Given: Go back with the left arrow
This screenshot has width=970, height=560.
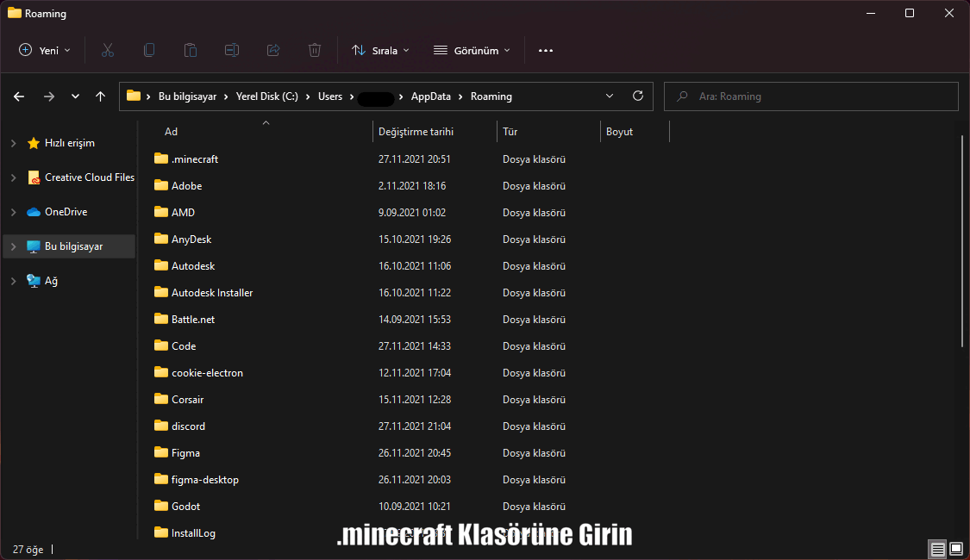Looking at the screenshot, I should [x=19, y=96].
